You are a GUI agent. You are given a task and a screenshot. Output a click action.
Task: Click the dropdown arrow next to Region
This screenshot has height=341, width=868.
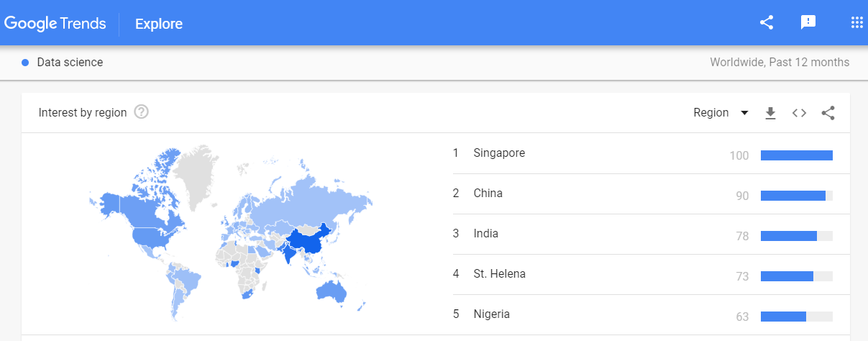pyautogui.click(x=744, y=113)
